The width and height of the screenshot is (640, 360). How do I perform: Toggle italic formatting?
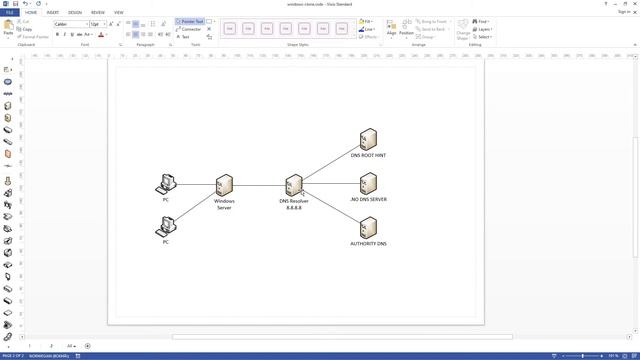64,35
